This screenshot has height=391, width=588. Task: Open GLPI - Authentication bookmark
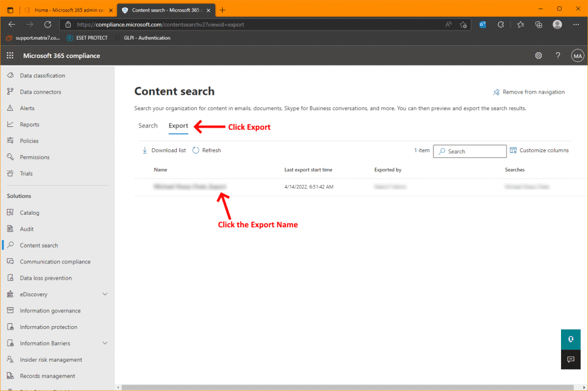[x=143, y=38]
